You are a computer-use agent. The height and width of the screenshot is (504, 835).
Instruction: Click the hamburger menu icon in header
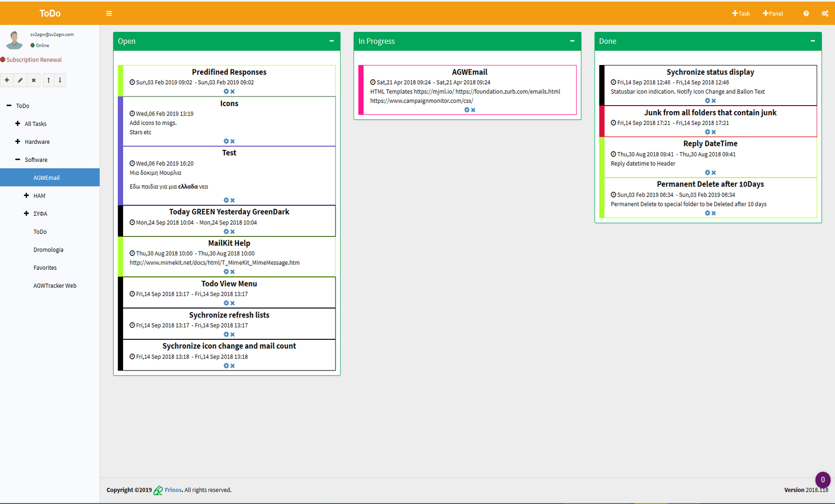click(109, 13)
